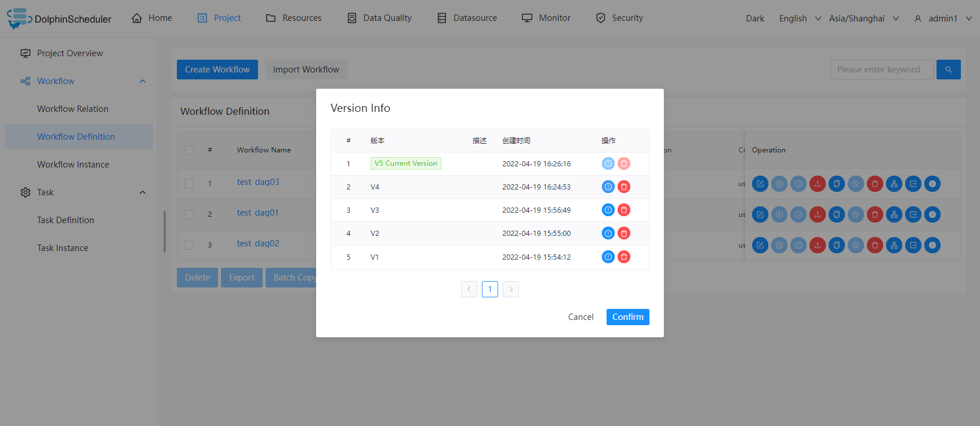The width and height of the screenshot is (980, 426).
Task: Export the test_dag03 workflow via icon
Action: coord(913,184)
